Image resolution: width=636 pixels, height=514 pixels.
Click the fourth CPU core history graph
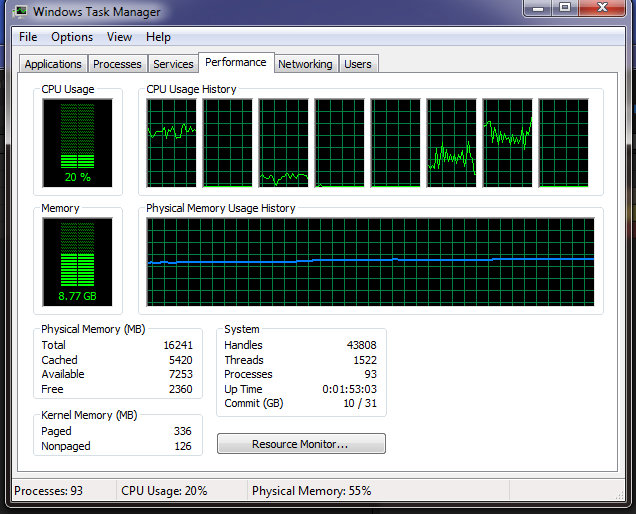coord(339,143)
